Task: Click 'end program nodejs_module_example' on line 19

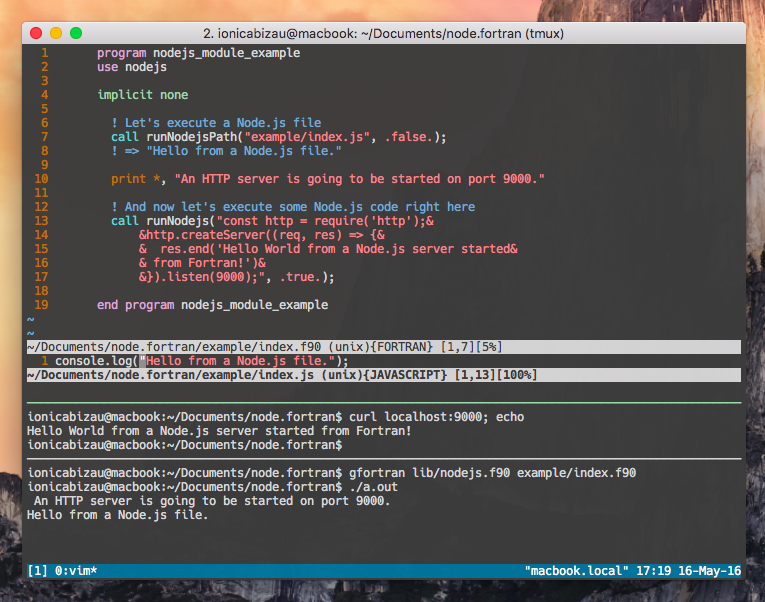Action: [x=212, y=305]
